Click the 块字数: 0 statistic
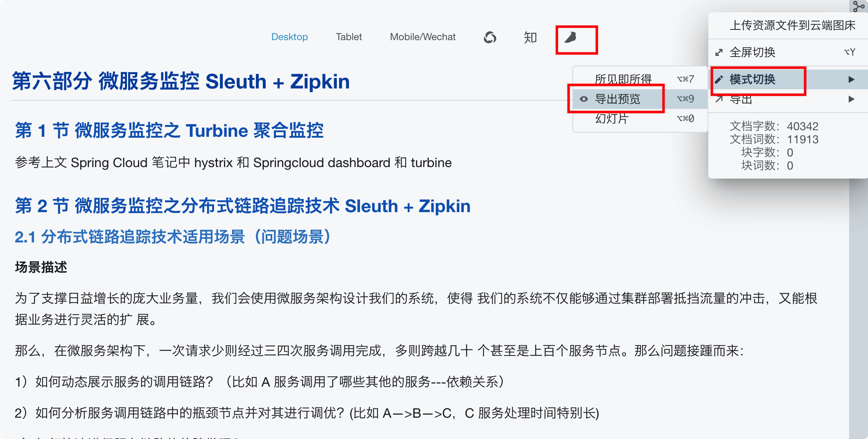The image size is (868, 439). click(767, 152)
